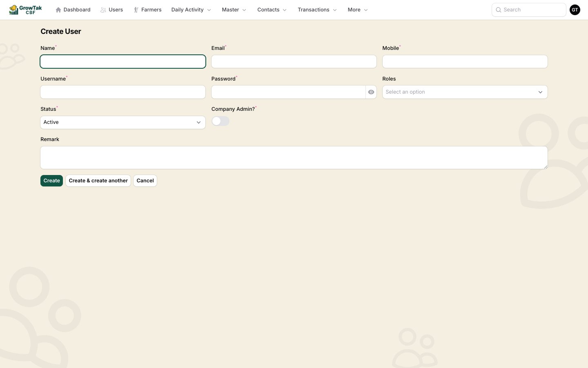The height and width of the screenshot is (368, 588).
Task: Click the GrowTak CBF logo
Action: coord(25,10)
